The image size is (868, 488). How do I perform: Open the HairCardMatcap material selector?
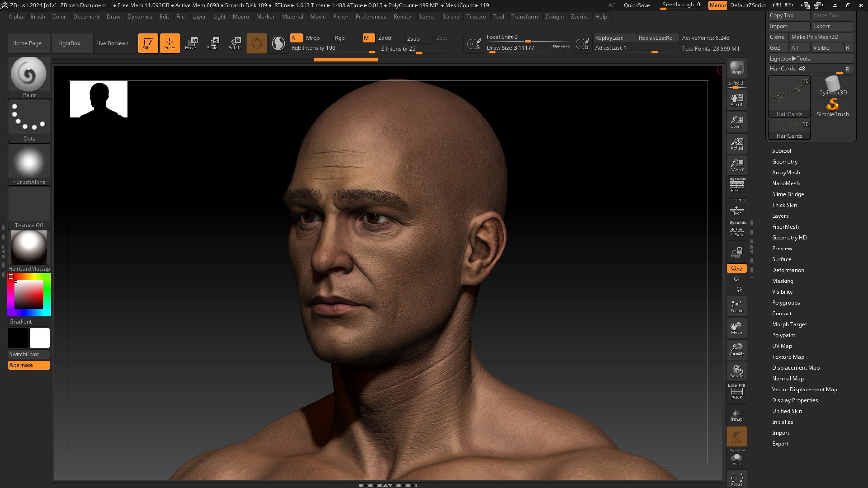[x=29, y=251]
